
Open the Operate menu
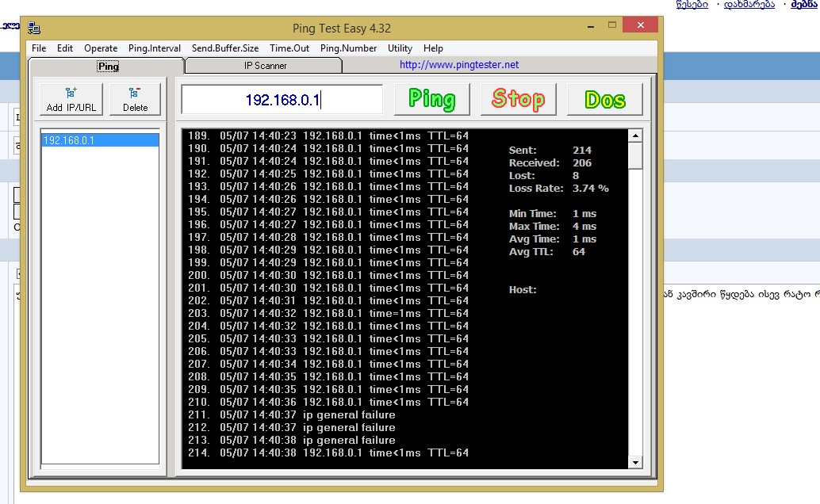point(101,48)
